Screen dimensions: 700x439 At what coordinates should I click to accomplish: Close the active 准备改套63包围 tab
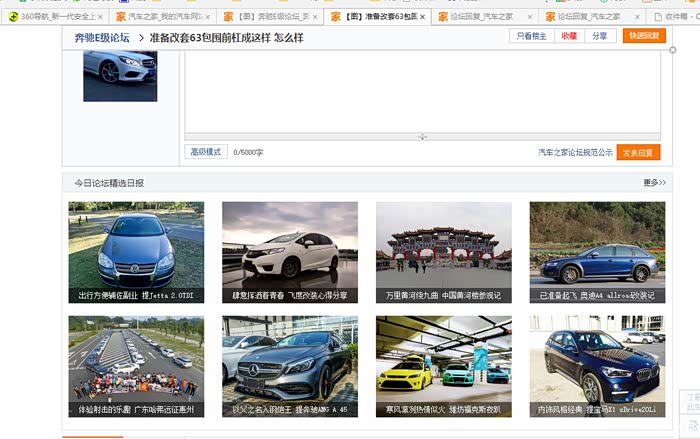[422, 17]
